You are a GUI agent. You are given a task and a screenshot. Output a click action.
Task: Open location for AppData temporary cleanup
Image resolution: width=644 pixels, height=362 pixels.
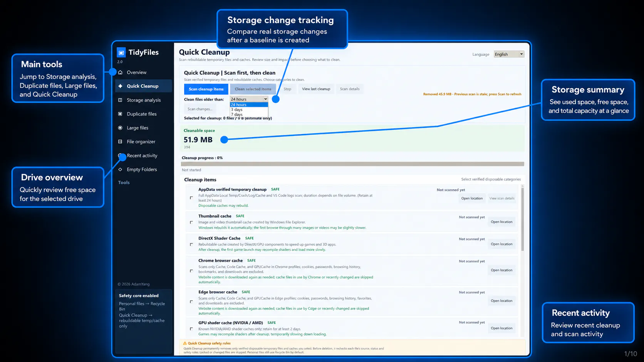(x=472, y=199)
